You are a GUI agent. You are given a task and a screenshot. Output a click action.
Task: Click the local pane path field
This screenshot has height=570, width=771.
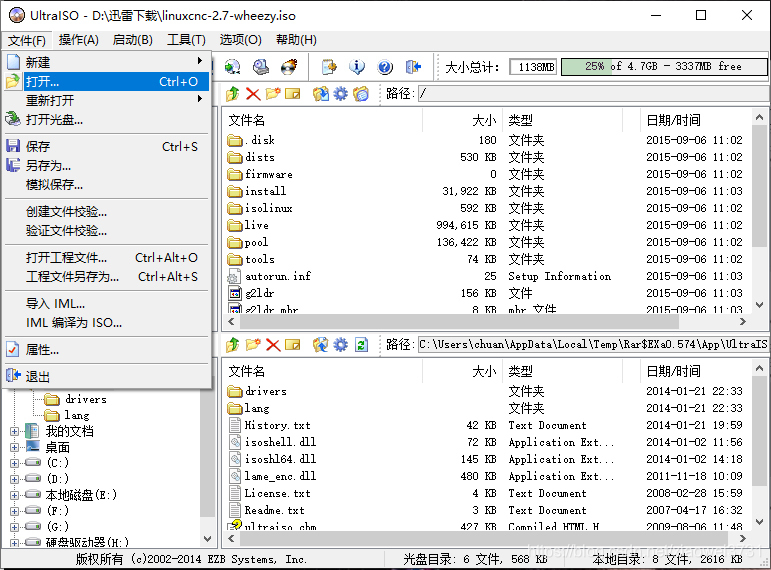[x=593, y=344]
